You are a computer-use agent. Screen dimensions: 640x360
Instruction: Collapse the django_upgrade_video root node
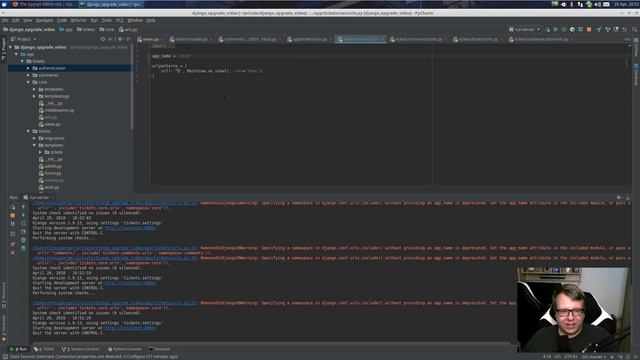11,47
